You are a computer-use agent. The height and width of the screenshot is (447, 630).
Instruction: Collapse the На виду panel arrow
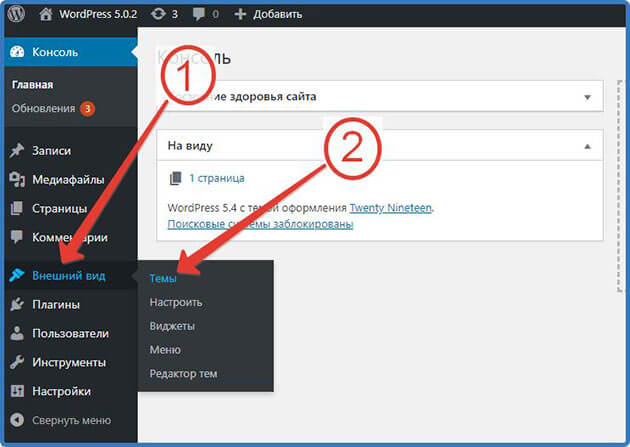coord(587,146)
